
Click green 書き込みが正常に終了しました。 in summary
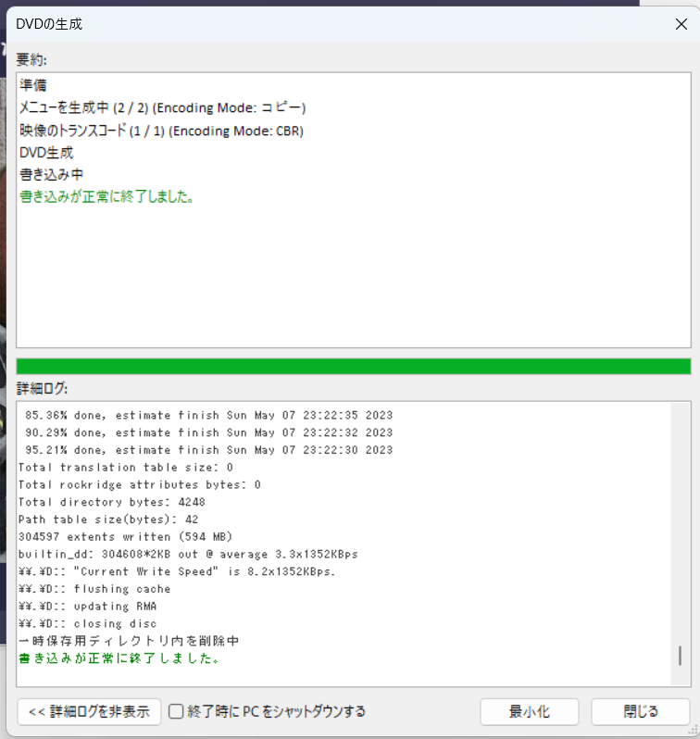pyautogui.click(x=107, y=196)
